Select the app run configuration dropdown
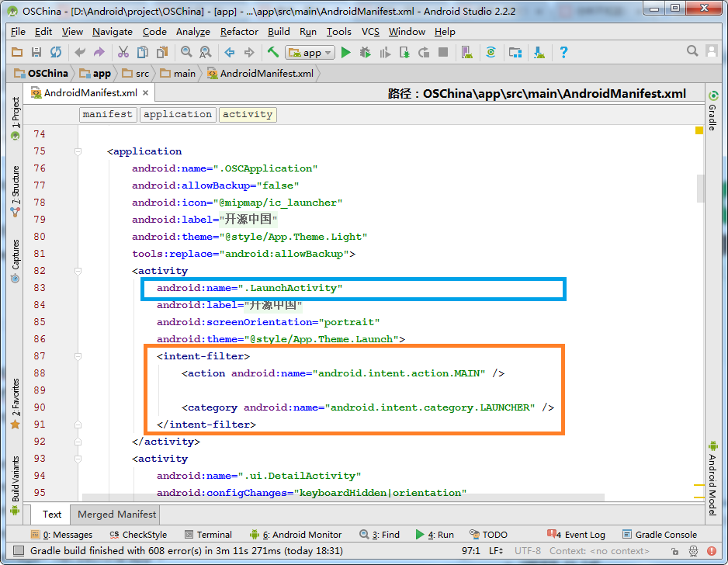This screenshot has width=728, height=565. click(x=310, y=53)
